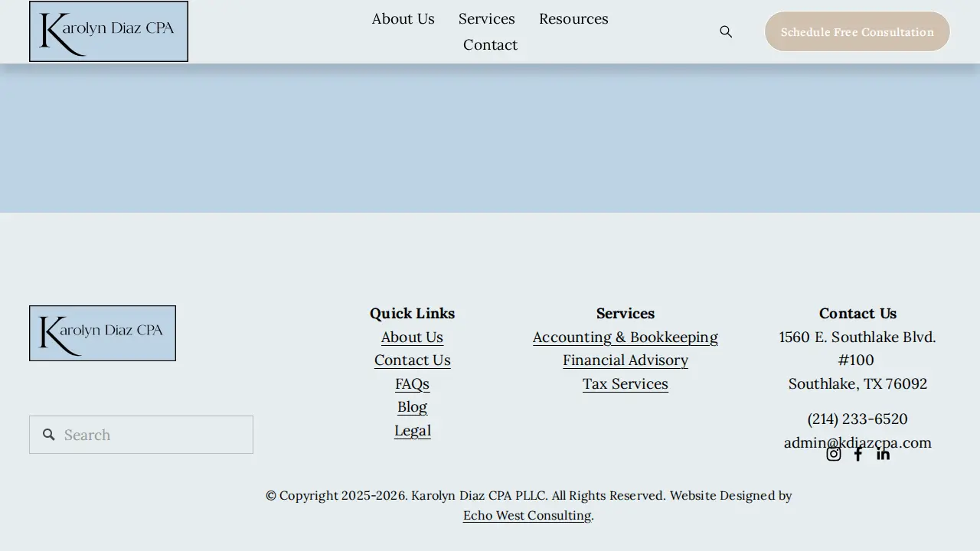The image size is (980, 551).
Task: Click the admin@kdiazcpa.com email address
Action: coord(857,442)
